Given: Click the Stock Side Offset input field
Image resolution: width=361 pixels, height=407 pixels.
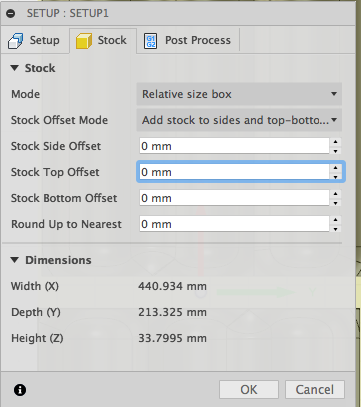Looking at the screenshot, I should click(234, 146).
